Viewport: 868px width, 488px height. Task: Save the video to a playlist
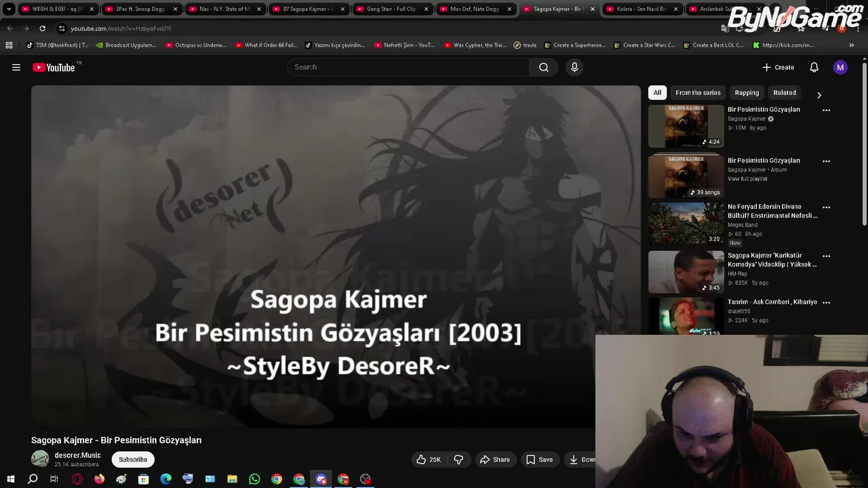(x=540, y=460)
